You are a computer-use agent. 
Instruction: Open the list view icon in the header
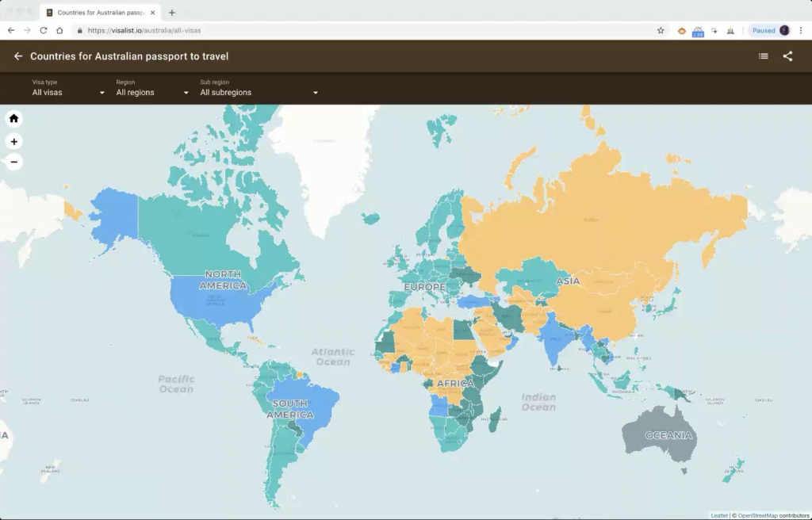[763, 55]
